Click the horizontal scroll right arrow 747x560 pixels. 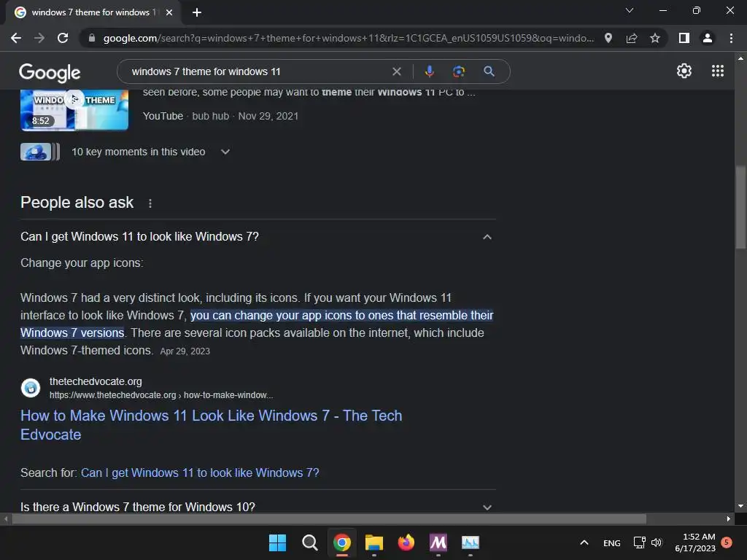729,518
